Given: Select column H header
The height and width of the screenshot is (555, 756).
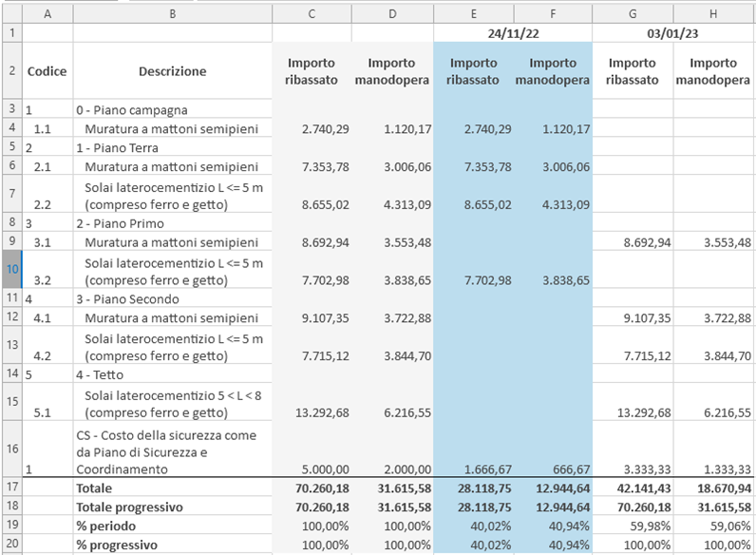Looking at the screenshot, I should pos(713,14).
